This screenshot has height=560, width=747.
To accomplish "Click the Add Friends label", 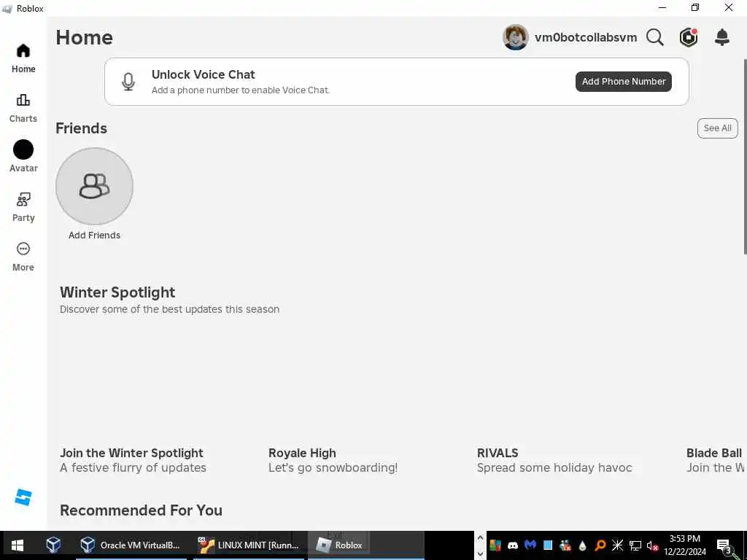I will click(x=94, y=236).
